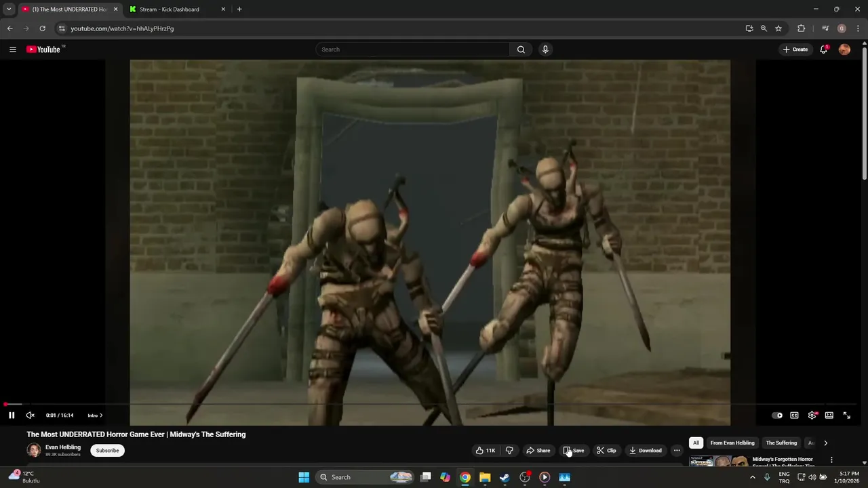Open the YouTube notifications bell
Image resolution: width=868 pixels, height=488 pixels.
(x=824, y=49)
